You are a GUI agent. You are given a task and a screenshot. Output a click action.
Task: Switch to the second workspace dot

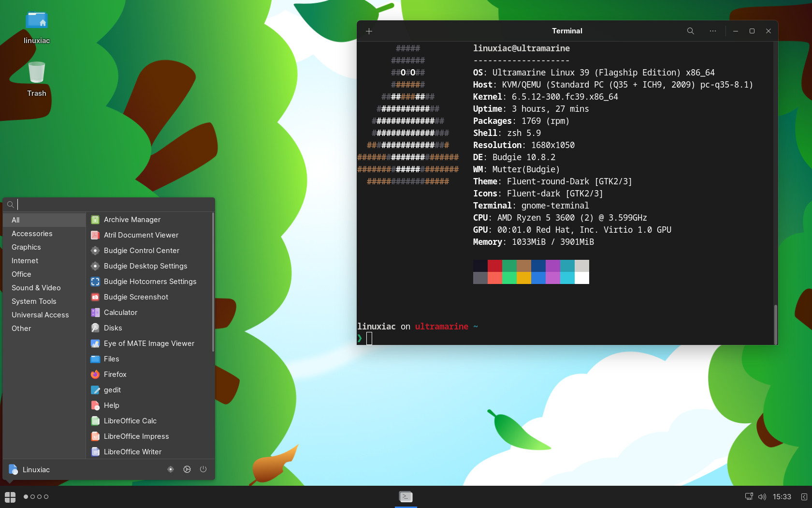pyautogui.click(x=33, y=497)
